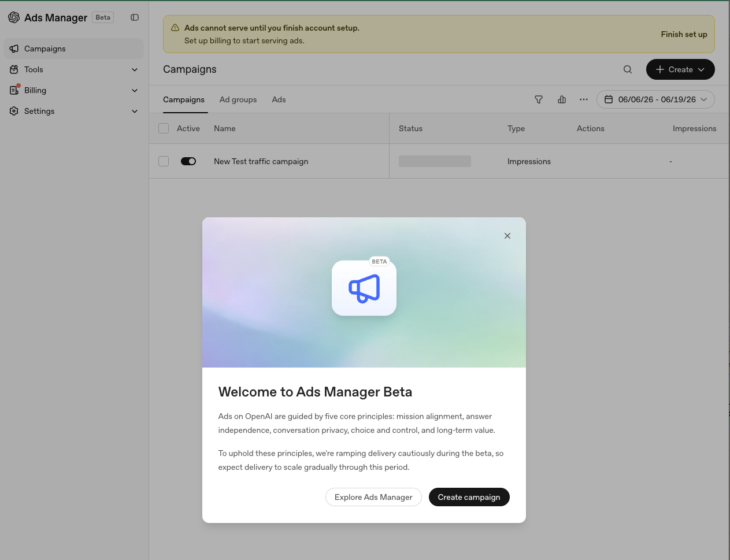Click the Name column header
The image size is (730, 560).
click(225, 128)
